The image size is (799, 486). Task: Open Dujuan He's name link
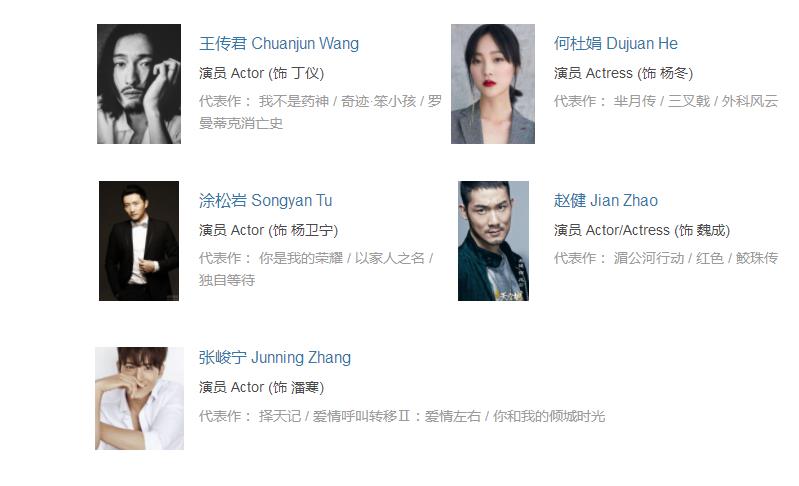616,44
